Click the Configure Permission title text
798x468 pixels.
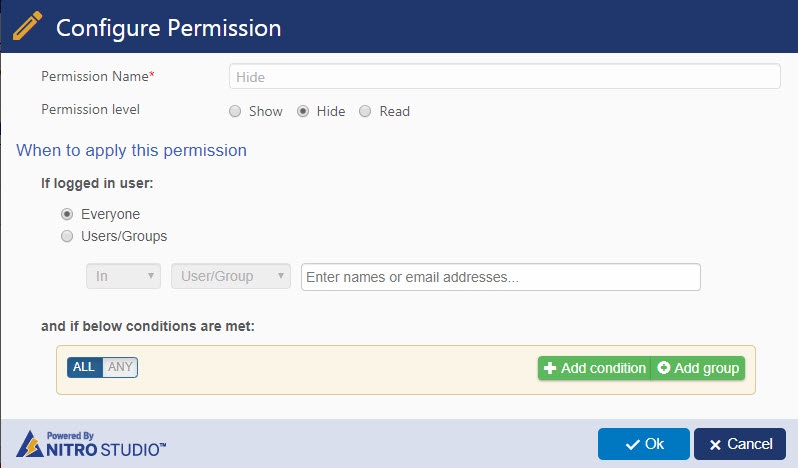(x=168, y=28)
